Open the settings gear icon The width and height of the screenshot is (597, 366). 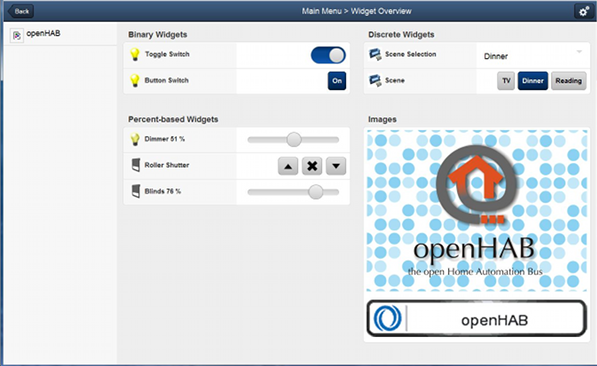point(583,11)
